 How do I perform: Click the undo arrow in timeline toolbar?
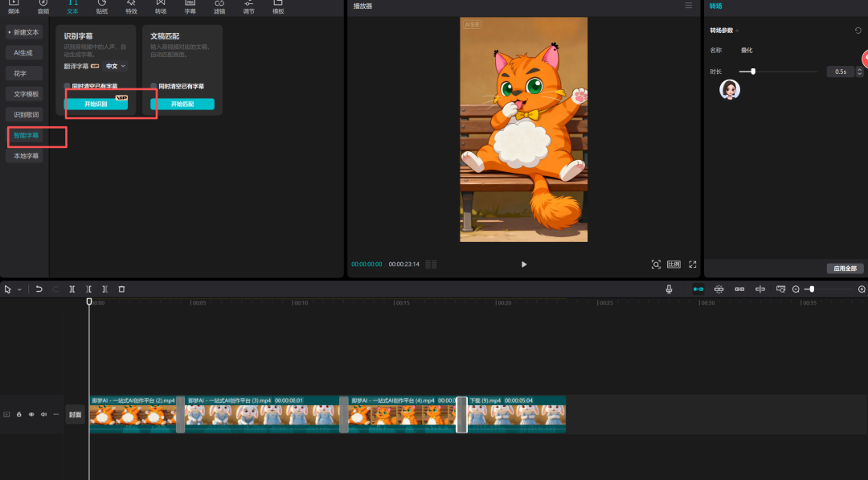click(x=38, y=289)
